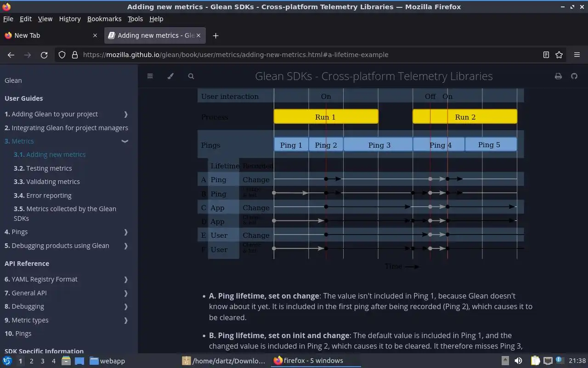Go back with the browser back arrow
This screenshot has height=368, width=588.
[x=11, y=55]
